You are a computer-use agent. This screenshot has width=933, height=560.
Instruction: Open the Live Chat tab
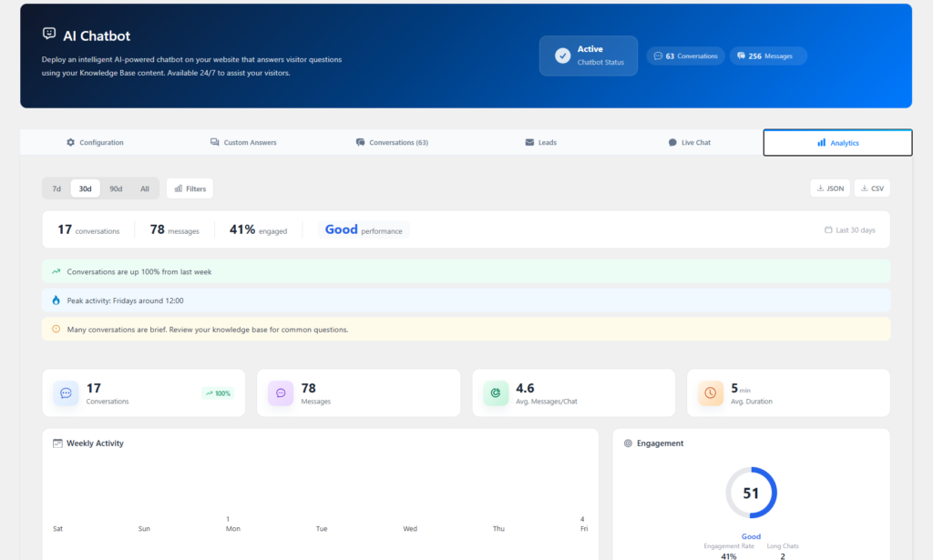pos(690,142)
